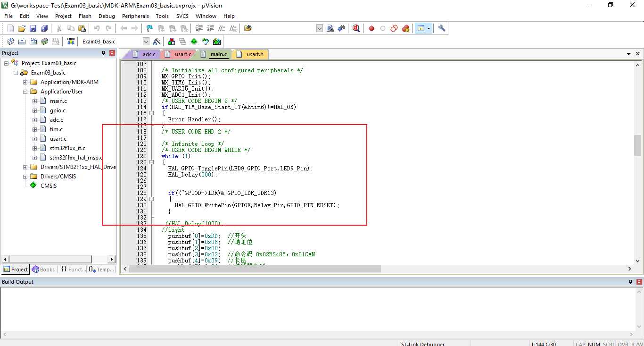Screen dimensions: 644x346
Task: Open the Templates panel tab
Action: pos(102,270)
